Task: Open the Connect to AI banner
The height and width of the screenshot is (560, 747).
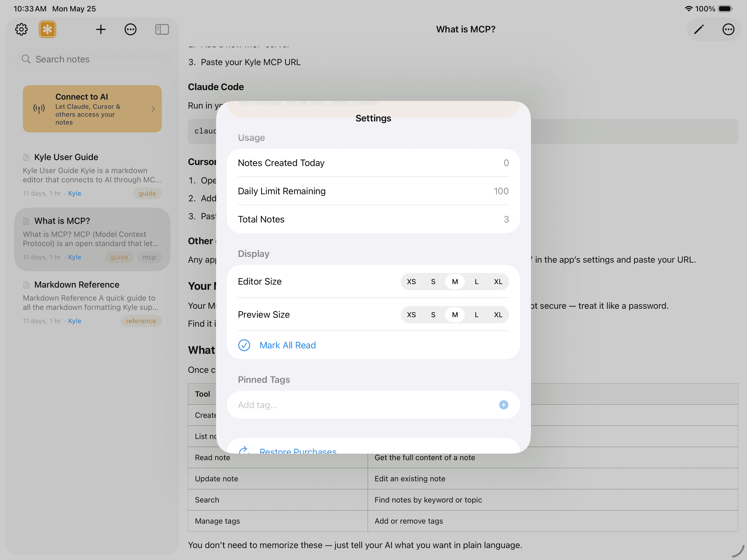Action: click(92, 109)
